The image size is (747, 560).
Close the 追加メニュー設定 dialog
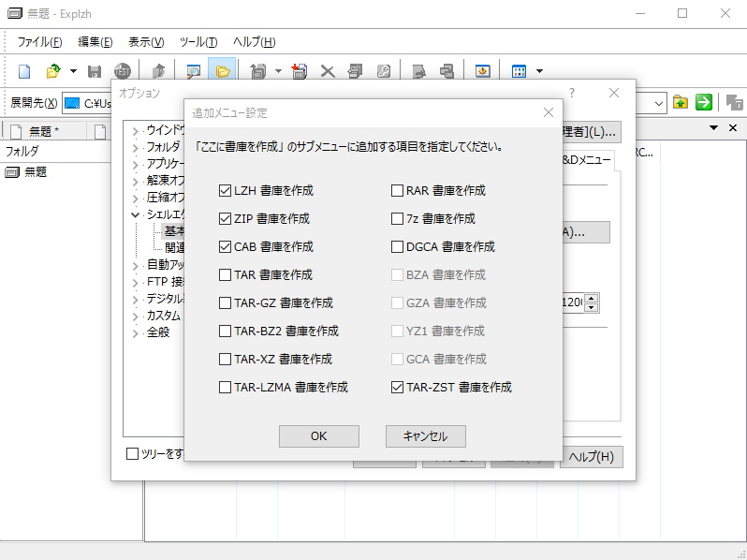(549, 112)
